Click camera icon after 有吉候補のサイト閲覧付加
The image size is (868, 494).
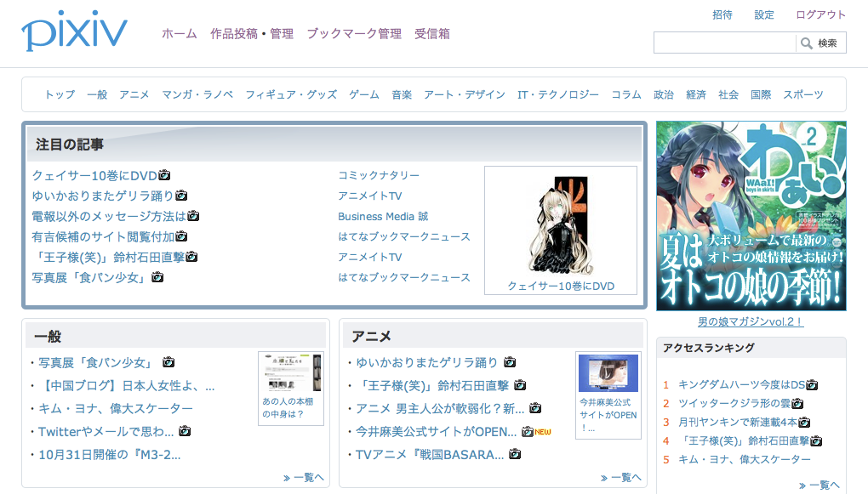click(x=181, y=236)
